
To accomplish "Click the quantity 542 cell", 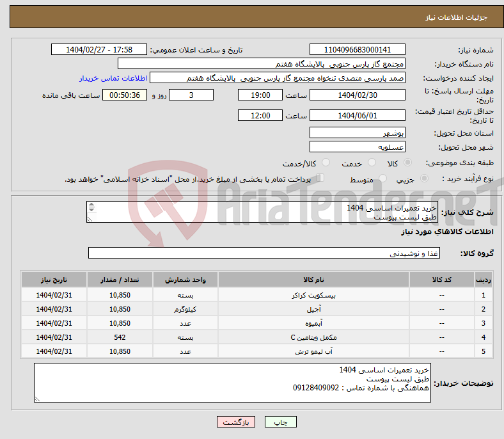I will [x=120, y=337].
